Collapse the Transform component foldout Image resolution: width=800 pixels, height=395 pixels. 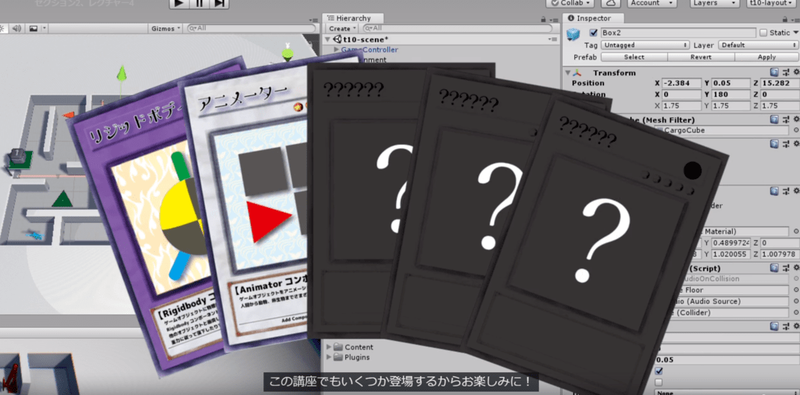click(567, 73)
